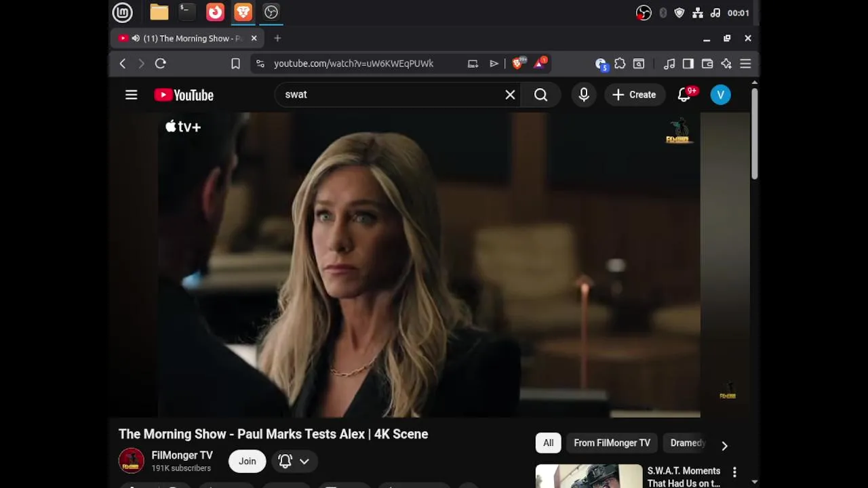Reload the YouTube page

pos(161,64)
